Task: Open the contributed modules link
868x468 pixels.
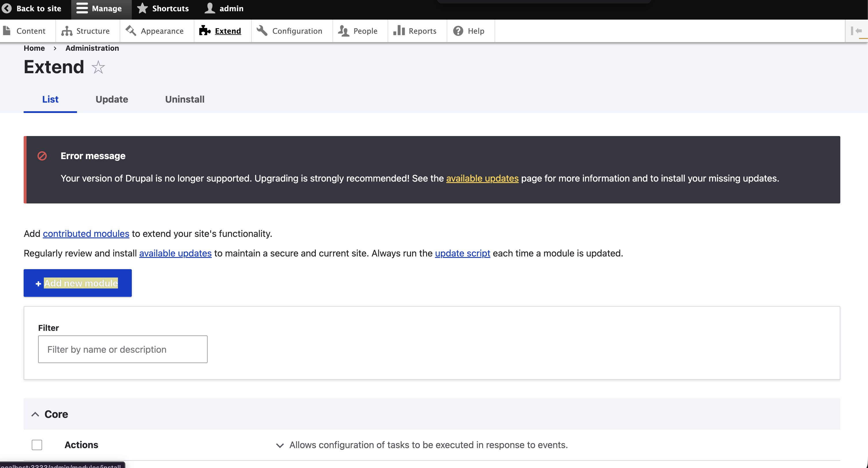Action: [x=86, y=233]
